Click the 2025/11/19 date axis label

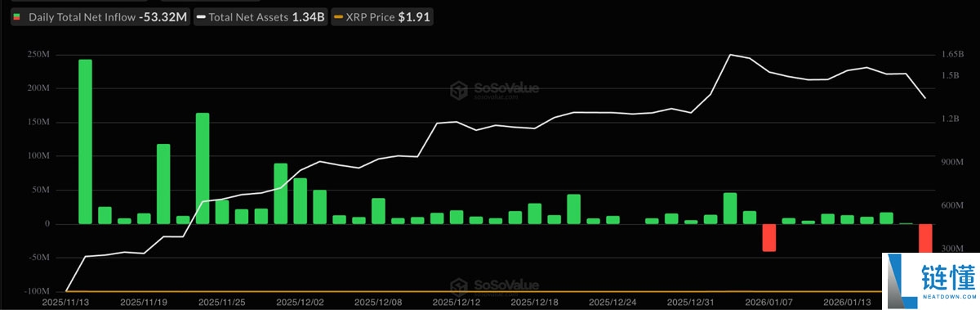click(143, 302)
